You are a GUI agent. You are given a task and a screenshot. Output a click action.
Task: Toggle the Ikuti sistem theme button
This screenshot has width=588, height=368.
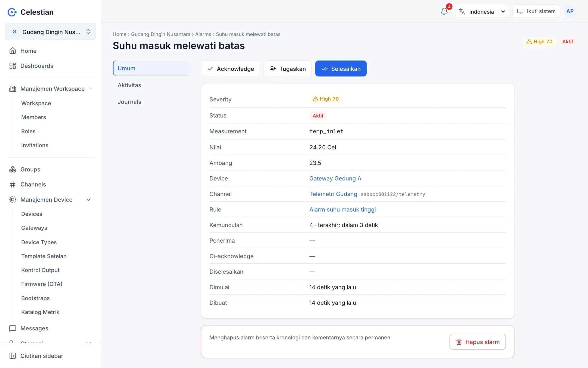536,11
